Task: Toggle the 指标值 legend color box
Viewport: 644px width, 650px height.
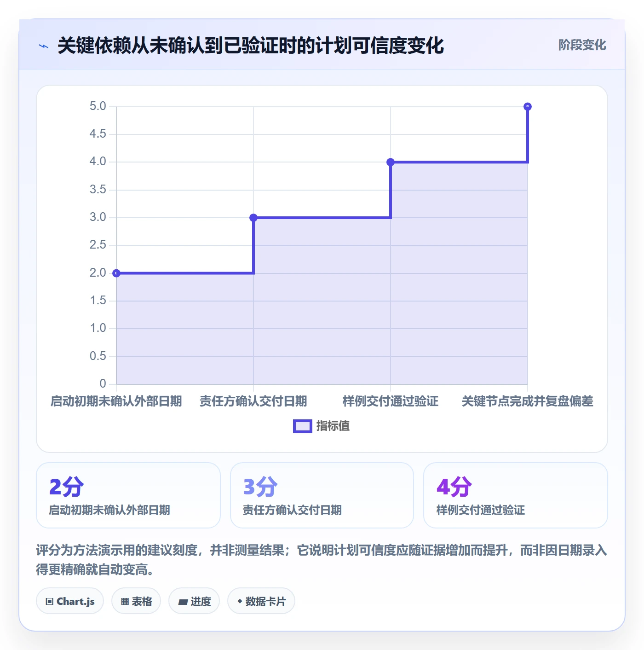Action: point(303,426)
